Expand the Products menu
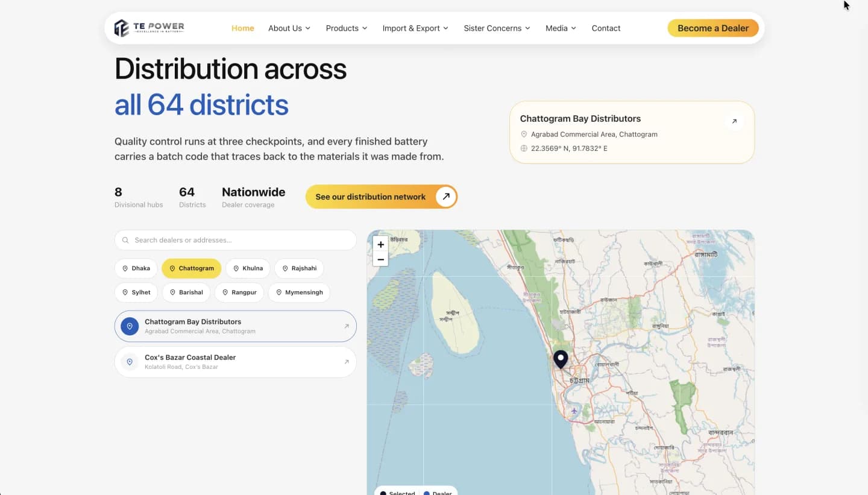Screen dimensions: 868x495 coord(347,28)
